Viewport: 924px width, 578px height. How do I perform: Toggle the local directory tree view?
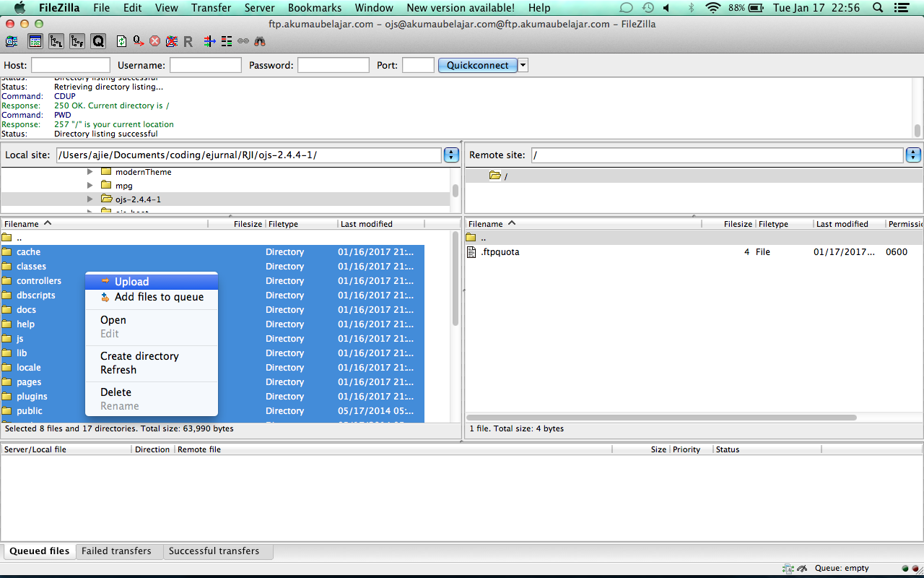56,42
